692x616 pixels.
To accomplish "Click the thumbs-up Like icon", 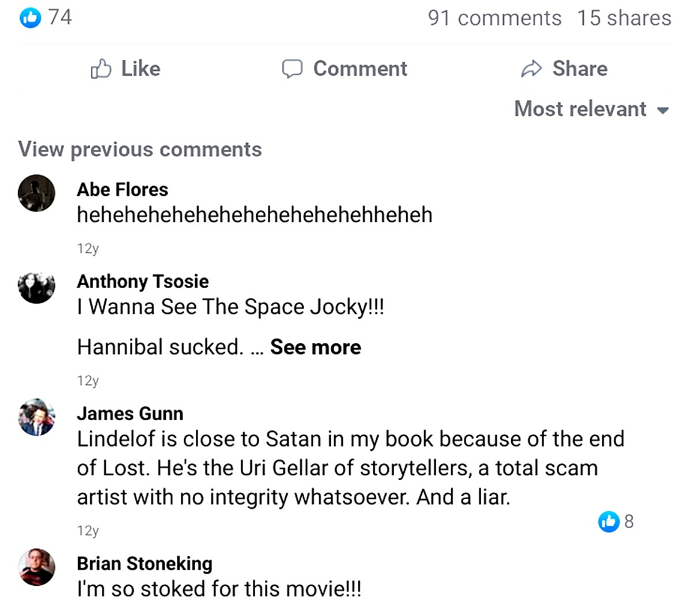I will [x=101, y=69].
